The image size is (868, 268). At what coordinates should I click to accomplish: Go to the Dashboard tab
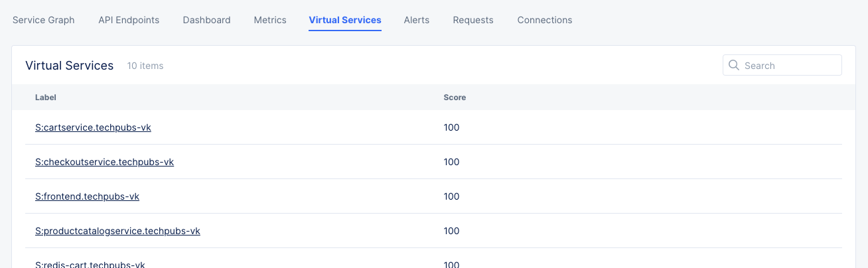click(x=206, y=20)
